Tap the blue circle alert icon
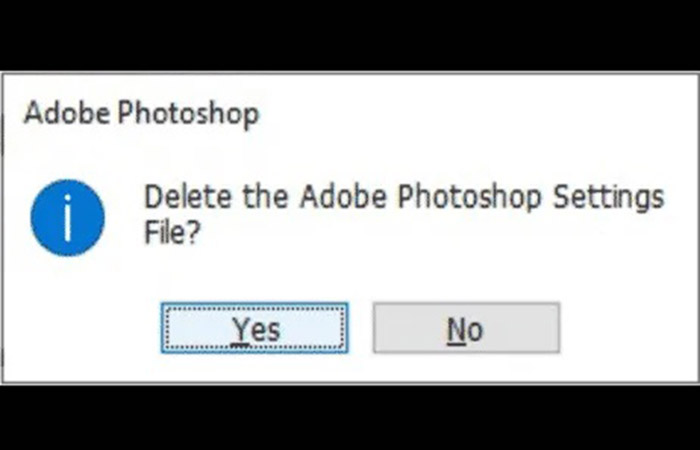Screen dimensions: 700x450 tap(67, 217)
